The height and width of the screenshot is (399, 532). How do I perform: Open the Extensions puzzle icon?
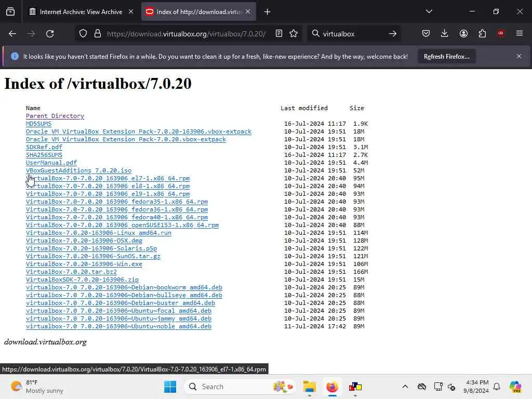coord(482,34)
